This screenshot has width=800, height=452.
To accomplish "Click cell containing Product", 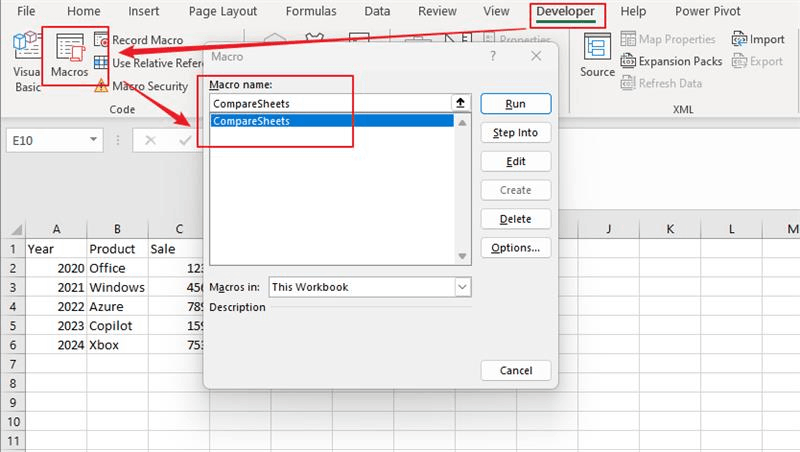I will pyautogui.click(x=117, y=249).
